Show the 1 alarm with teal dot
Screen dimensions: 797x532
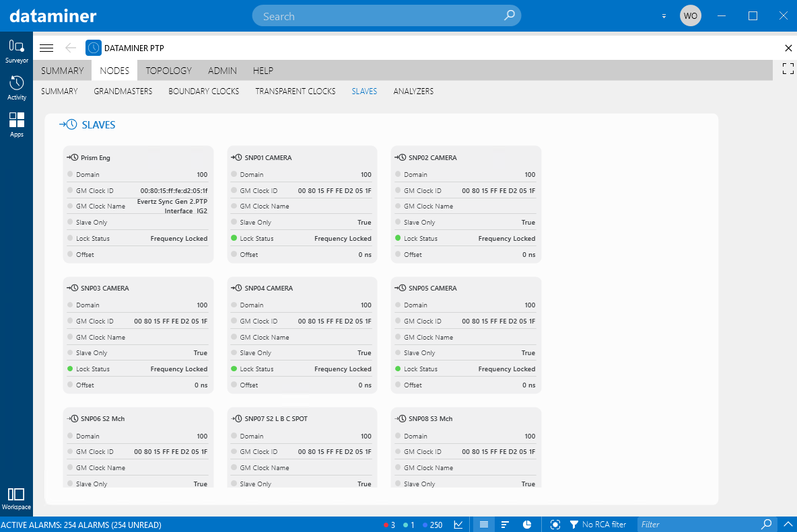(409, 525)
